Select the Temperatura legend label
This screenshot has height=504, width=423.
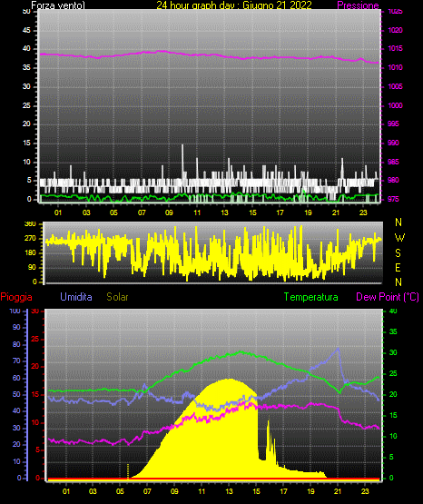[x=311, y=297]
